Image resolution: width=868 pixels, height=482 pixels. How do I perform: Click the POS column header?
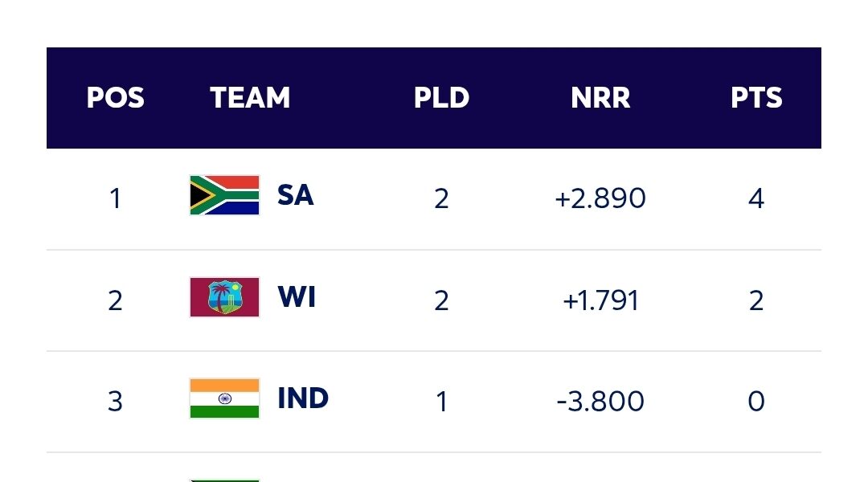coord(115,98)
